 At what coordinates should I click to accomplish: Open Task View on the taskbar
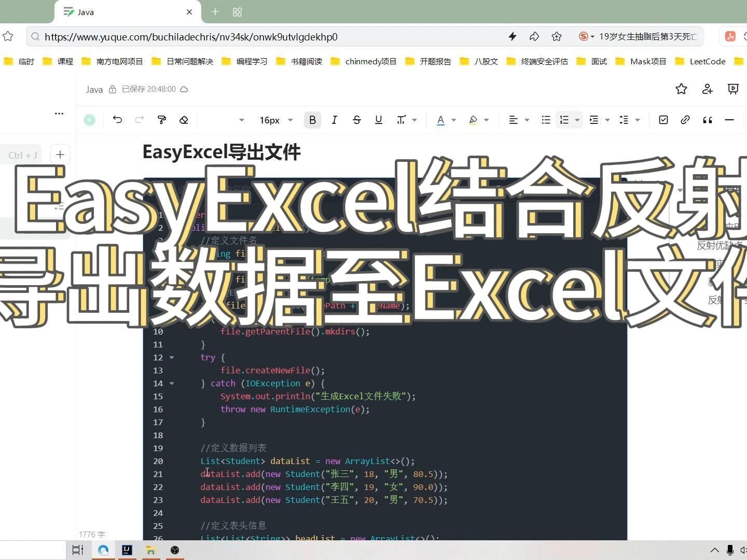pyautogui.click(x=78, y=550)
